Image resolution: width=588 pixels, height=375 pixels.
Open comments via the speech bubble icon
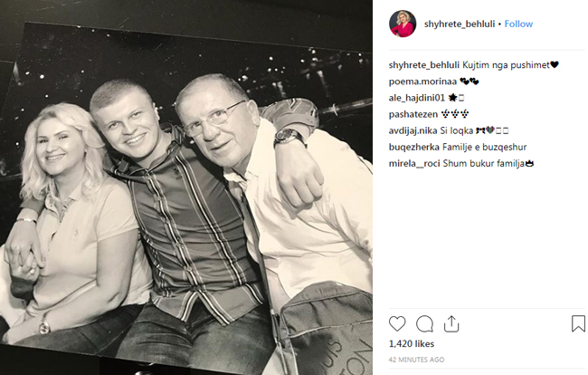tap(424, 324)
